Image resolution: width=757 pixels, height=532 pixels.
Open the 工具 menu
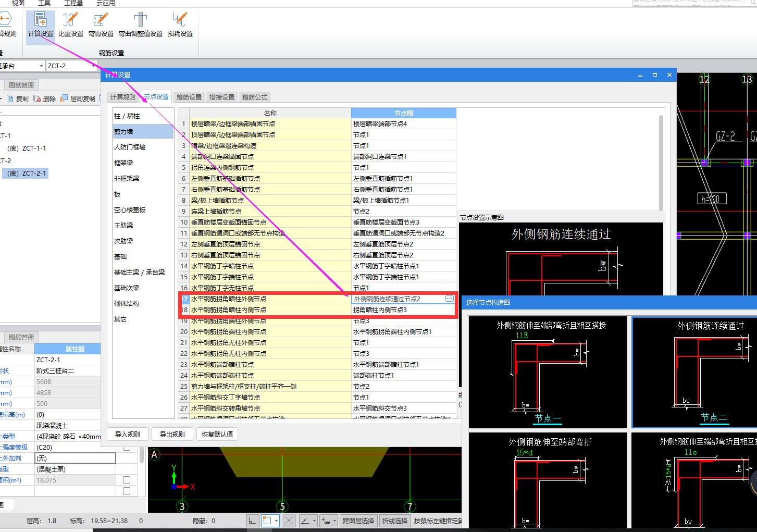click(x=44, y=3)
